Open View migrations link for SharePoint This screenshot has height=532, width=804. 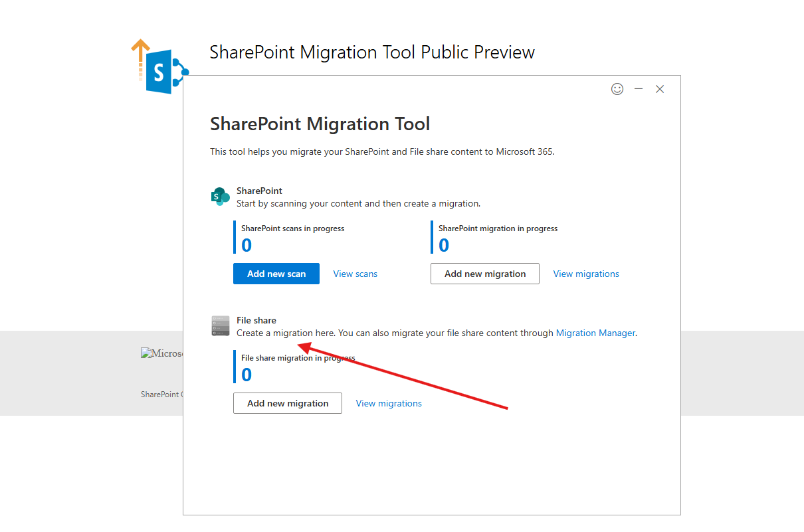pos(585,274)
